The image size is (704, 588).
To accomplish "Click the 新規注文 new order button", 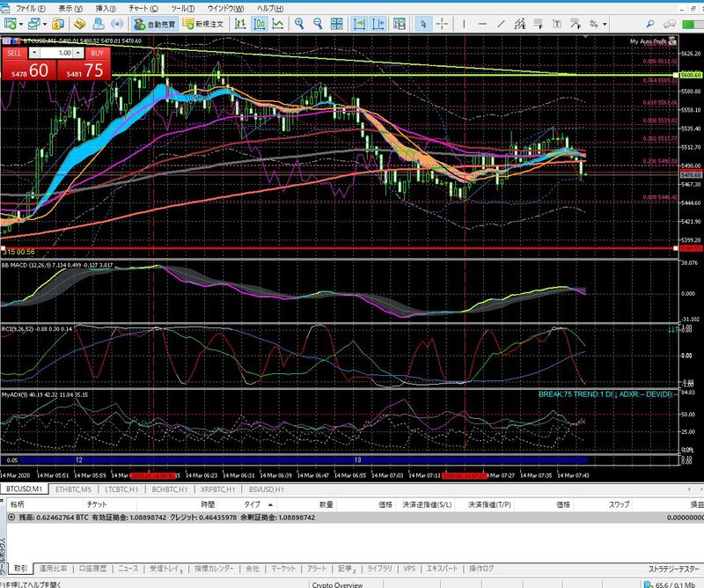I will point(203,24).
